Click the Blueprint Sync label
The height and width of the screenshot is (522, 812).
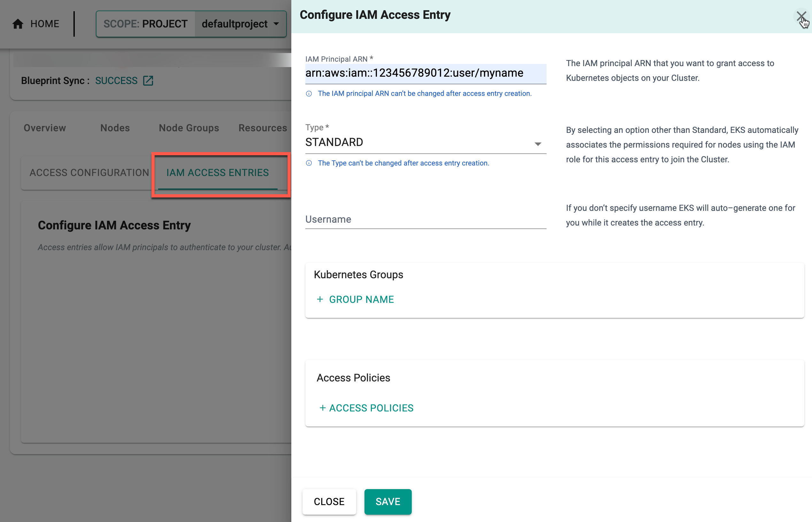point(55,81)
